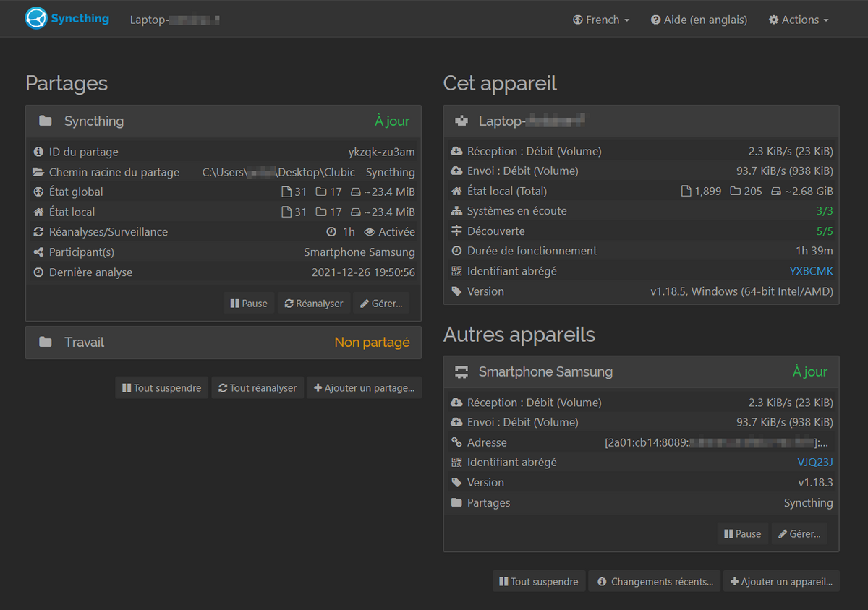Viewport: 868px width, 610px height.
Task: Click the download icon beside Réception for Smartphone Samsung
Action: pos(456,403)
